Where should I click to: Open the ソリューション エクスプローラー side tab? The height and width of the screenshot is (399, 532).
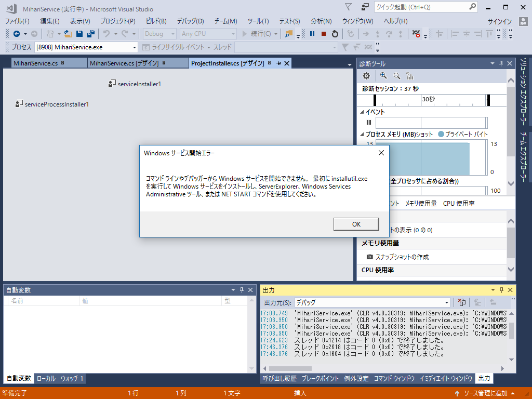click(524, 92)
